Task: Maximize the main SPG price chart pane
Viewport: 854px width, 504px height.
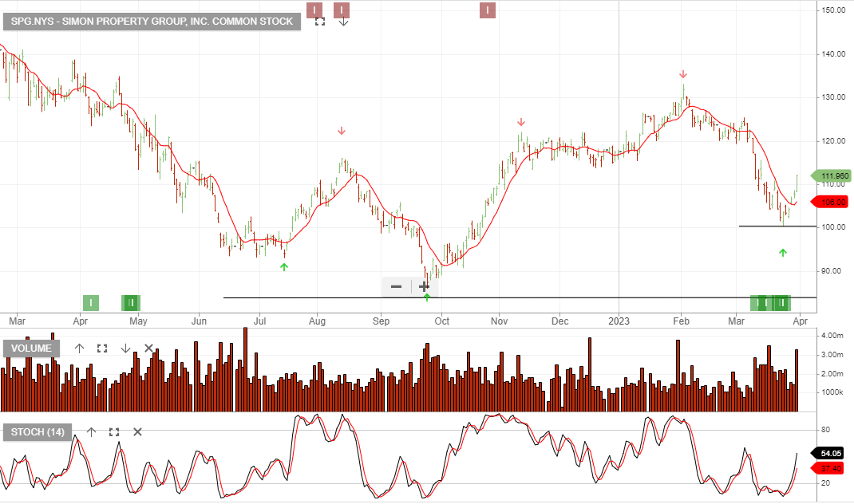Action: (x=320, y=22)
